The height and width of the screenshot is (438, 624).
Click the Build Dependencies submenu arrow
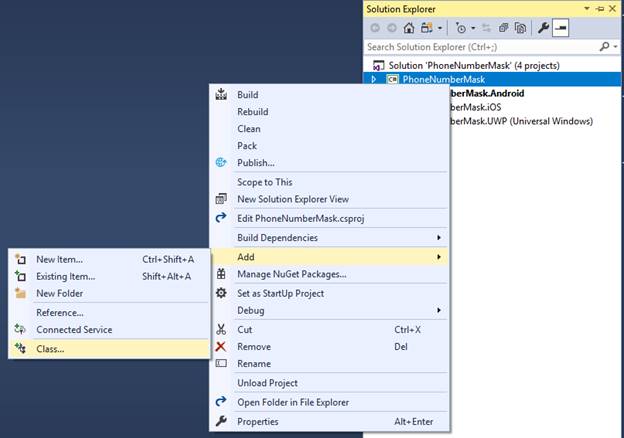point(439,237)
